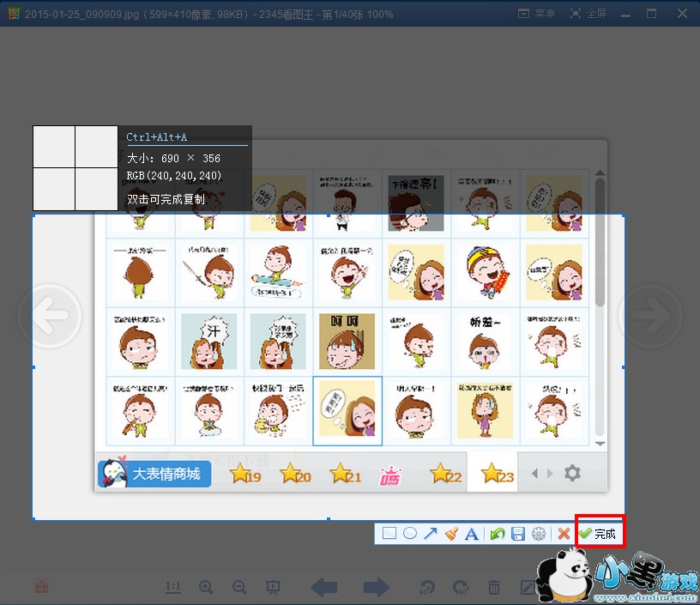700x605 pixels.
Task: Rotate image 90 degrees counterclockwise
Action: (427, 587)
